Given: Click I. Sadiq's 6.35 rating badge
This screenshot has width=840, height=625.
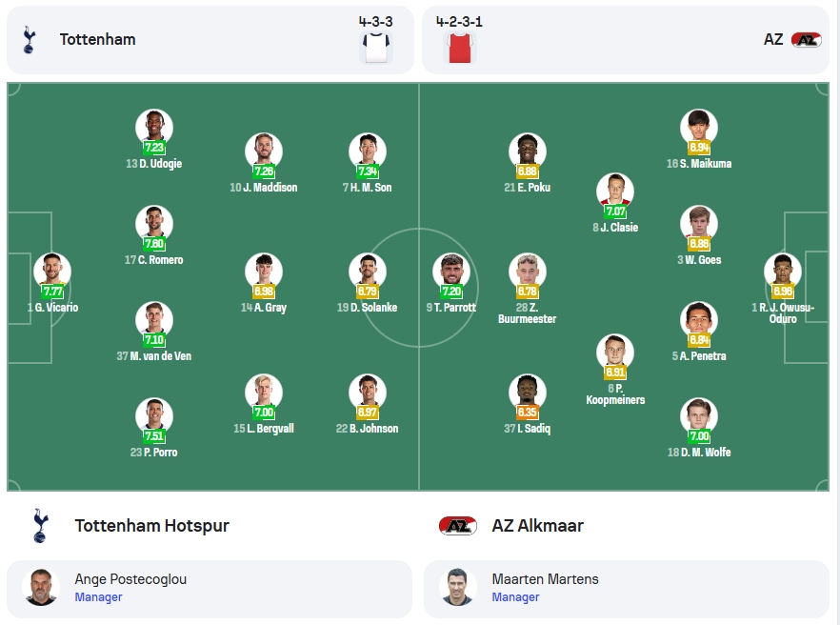Looking at the screenshot, I should pyautogui.click(x=528, y=412).
